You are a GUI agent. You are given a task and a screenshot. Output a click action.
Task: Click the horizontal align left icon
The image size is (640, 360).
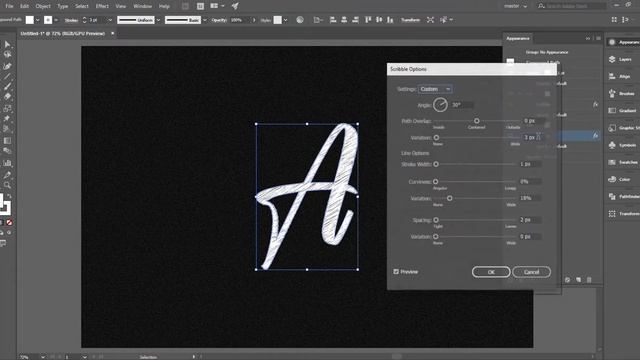333,20
